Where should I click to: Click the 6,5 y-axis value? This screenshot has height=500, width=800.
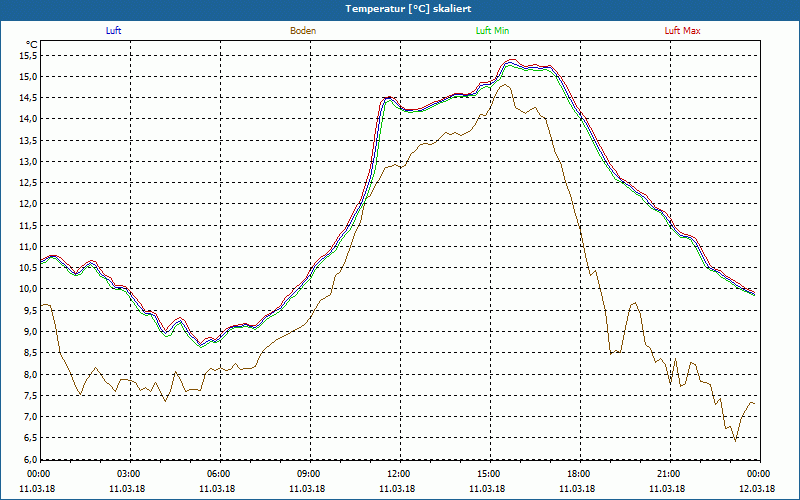(29, 438)
